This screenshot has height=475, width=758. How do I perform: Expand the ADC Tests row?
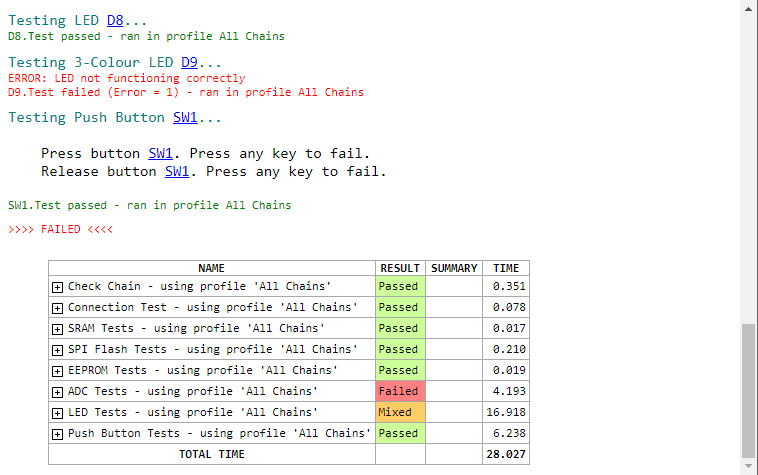point(57,392)
